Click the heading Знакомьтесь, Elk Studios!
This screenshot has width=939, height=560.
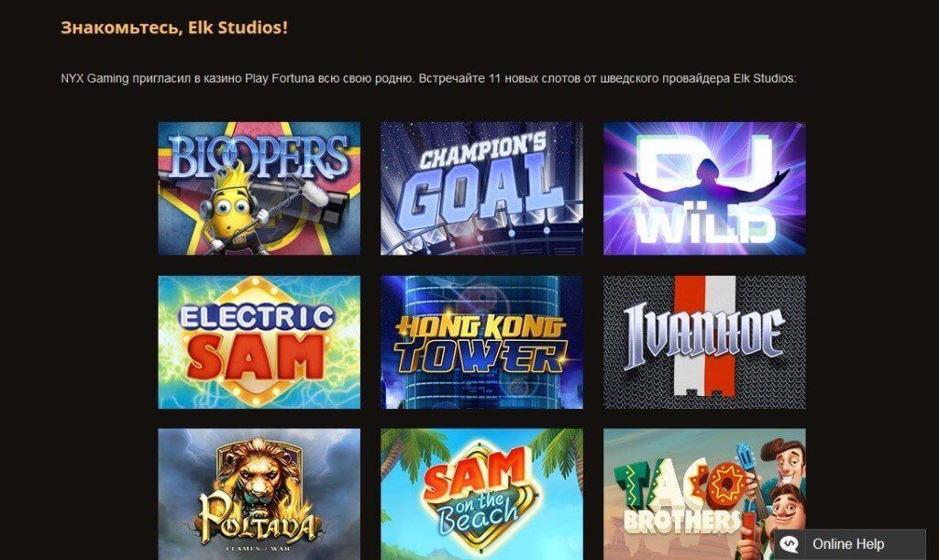click(x=174, y=27)
